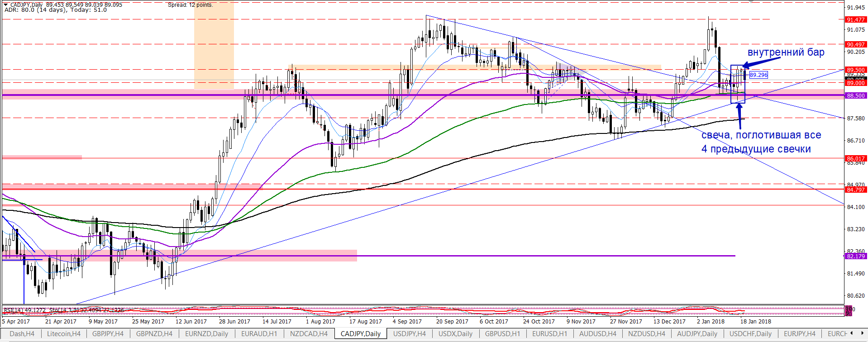Switch to the NZDUSD,H4 chart tab
The image size is (868, 342).
pos(647,334)
